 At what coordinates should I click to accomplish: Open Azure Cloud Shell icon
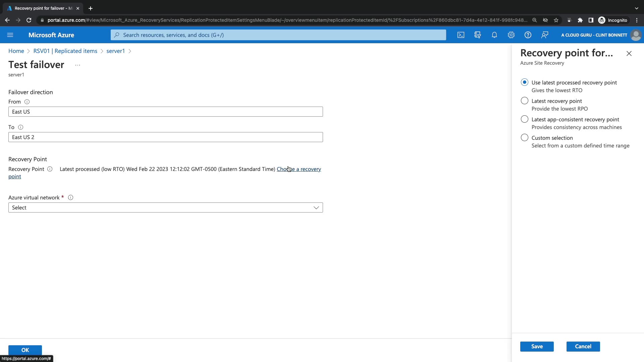pyautogui.click(x=461, y=35)
